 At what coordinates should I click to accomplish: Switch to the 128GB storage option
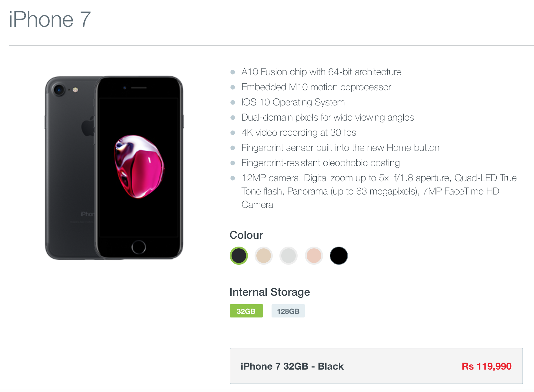click(x=288, y=311)
